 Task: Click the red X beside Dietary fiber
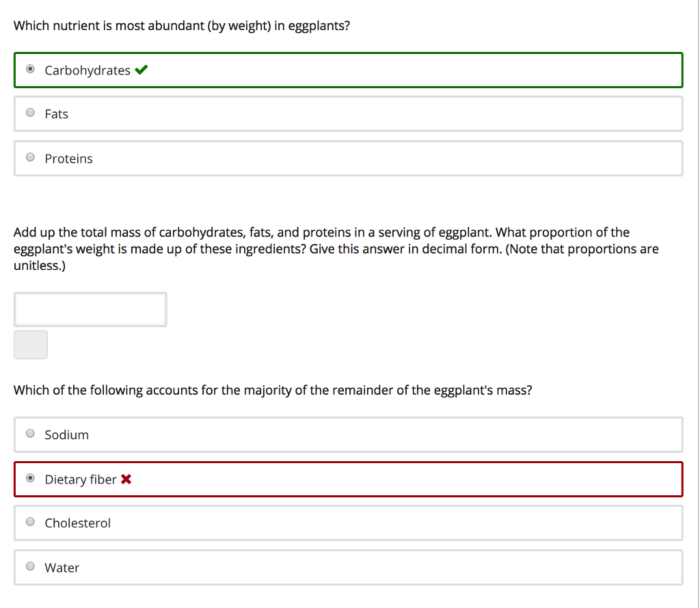(126, 479)
